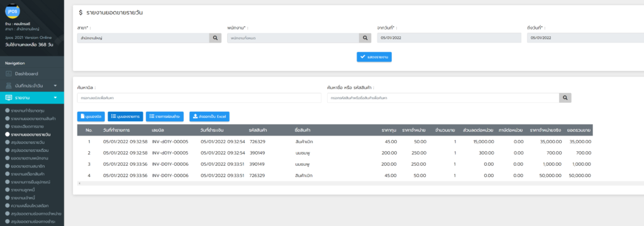Click the จากวันที่ start date field
The width and height of the screenshot is (644, 226).
449,38
